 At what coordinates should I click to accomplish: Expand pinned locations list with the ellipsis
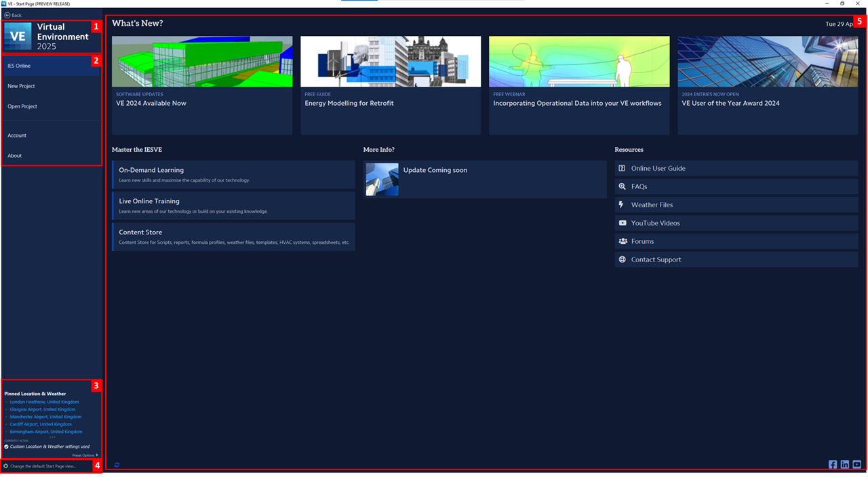[x=52, y=437]
